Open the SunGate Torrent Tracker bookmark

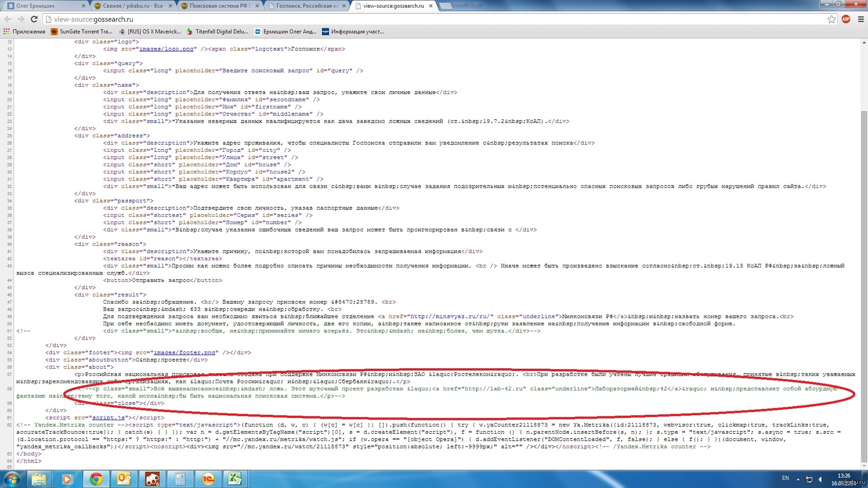[81, 31]
